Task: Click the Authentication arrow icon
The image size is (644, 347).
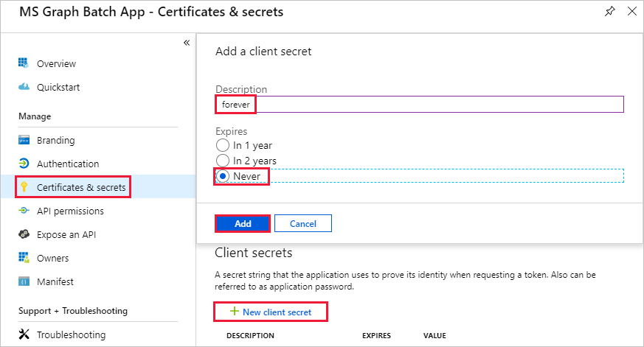Action: click(x=24, y=164)
